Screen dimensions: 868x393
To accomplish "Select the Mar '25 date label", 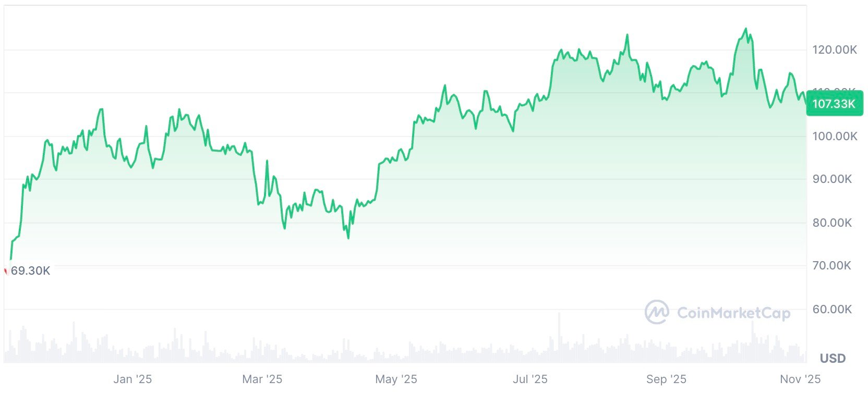I will [x=262, y=379].
